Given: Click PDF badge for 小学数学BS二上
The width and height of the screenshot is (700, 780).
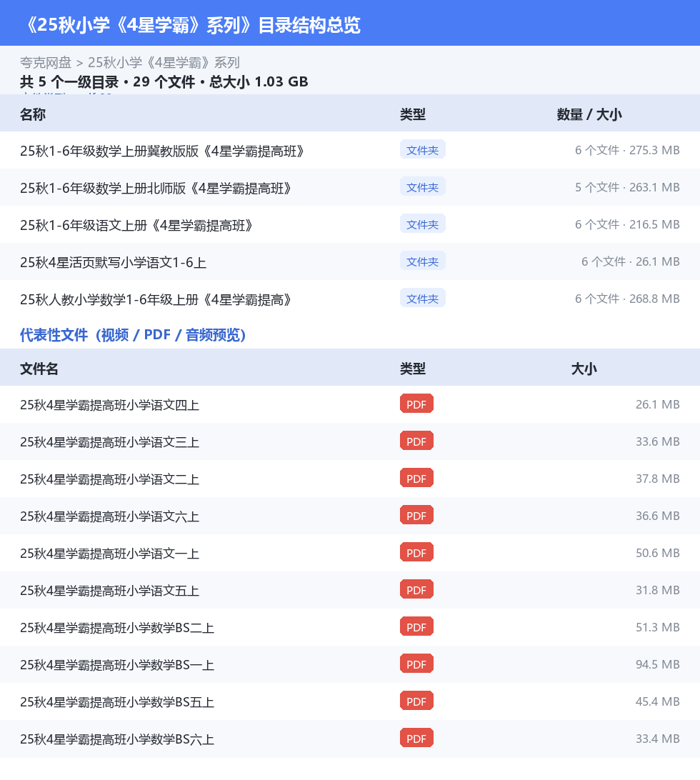Looking at the screenshot, I should point(416,627).
